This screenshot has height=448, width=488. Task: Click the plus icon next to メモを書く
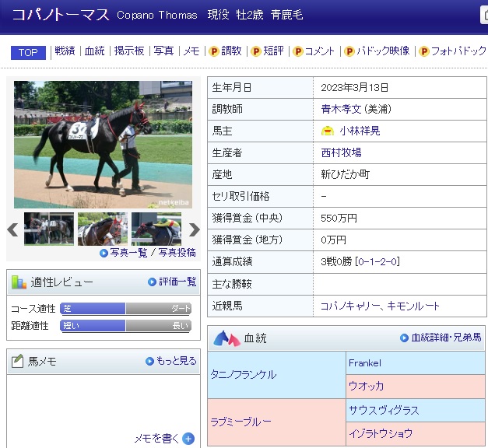tap(188, 439)
